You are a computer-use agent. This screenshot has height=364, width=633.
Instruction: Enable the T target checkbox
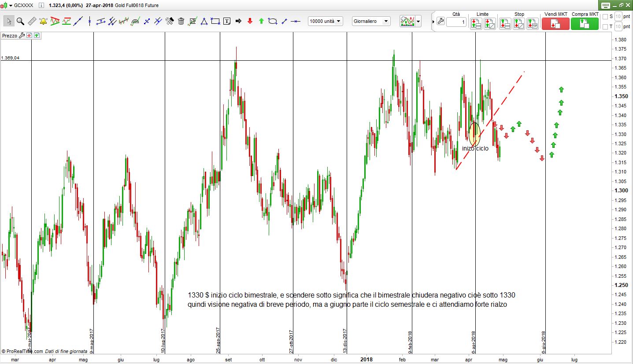click(x=605, y=27)
